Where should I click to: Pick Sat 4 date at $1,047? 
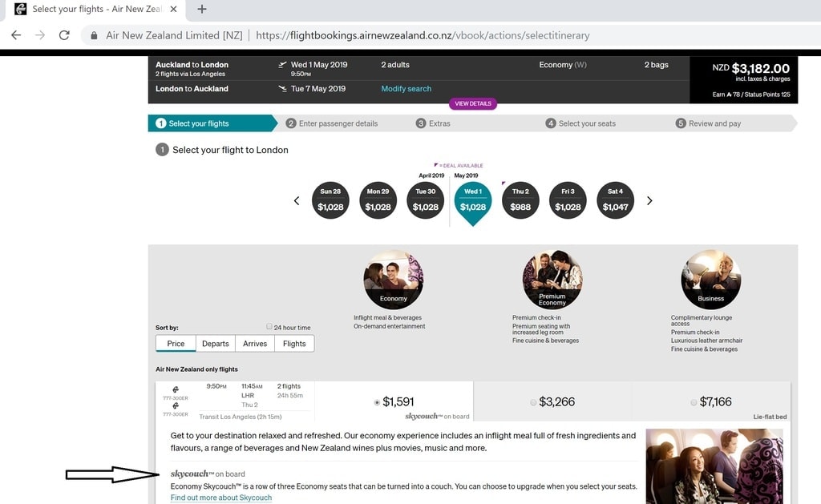pos(615,200)
